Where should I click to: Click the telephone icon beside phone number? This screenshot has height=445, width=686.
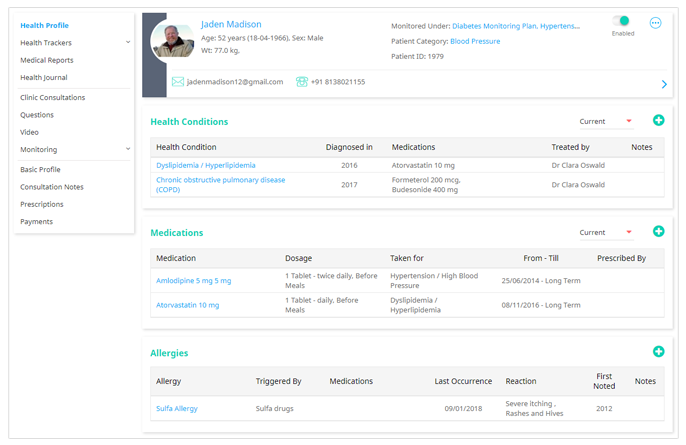pos(302,82)
